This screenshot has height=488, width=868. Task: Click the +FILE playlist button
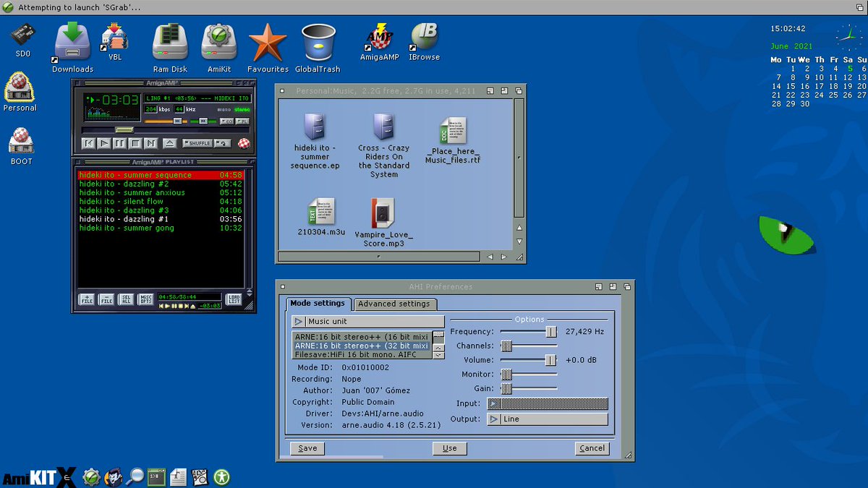(87, 299)
